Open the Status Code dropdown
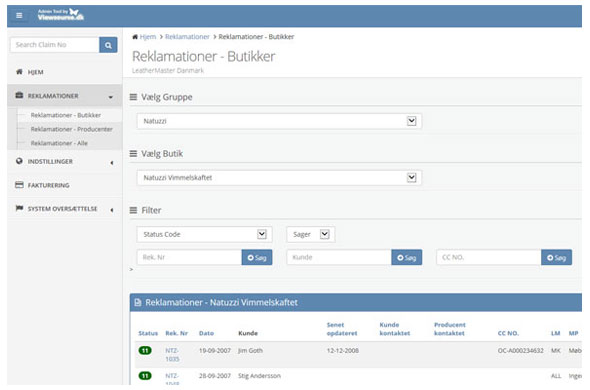This screenshot has width=590, height=390. click(204, 235)
